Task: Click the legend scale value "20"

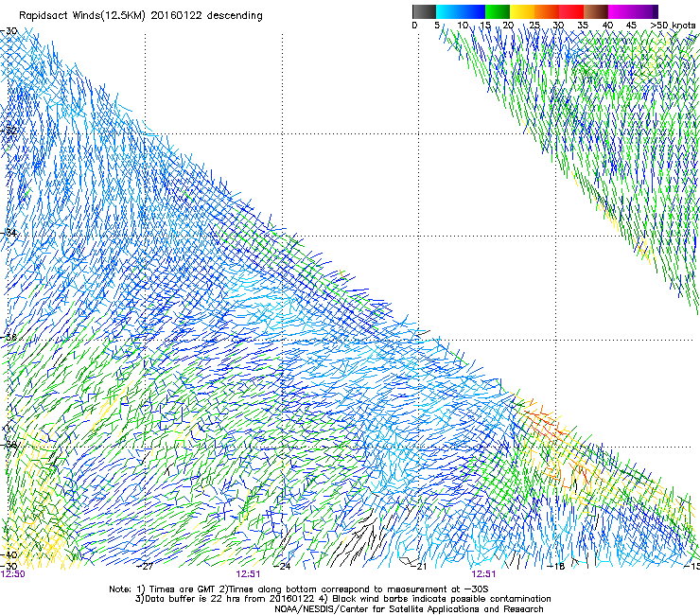Action: coord(508,26)
